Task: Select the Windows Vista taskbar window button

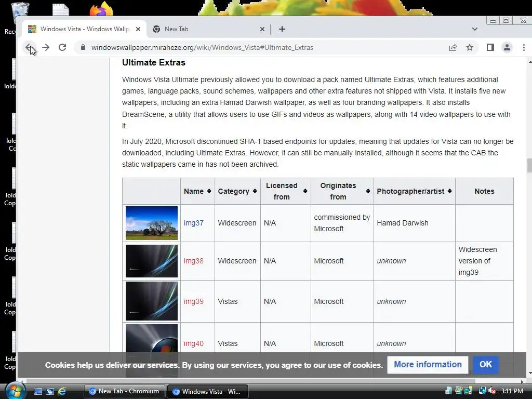Action: tap(208, 392)
